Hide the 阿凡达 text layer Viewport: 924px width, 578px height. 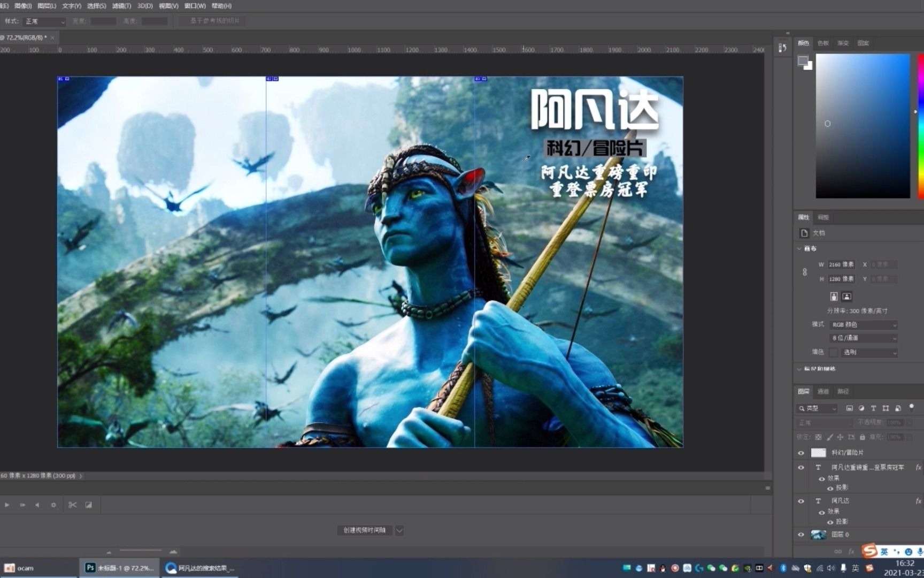click(x=801, y=501)
